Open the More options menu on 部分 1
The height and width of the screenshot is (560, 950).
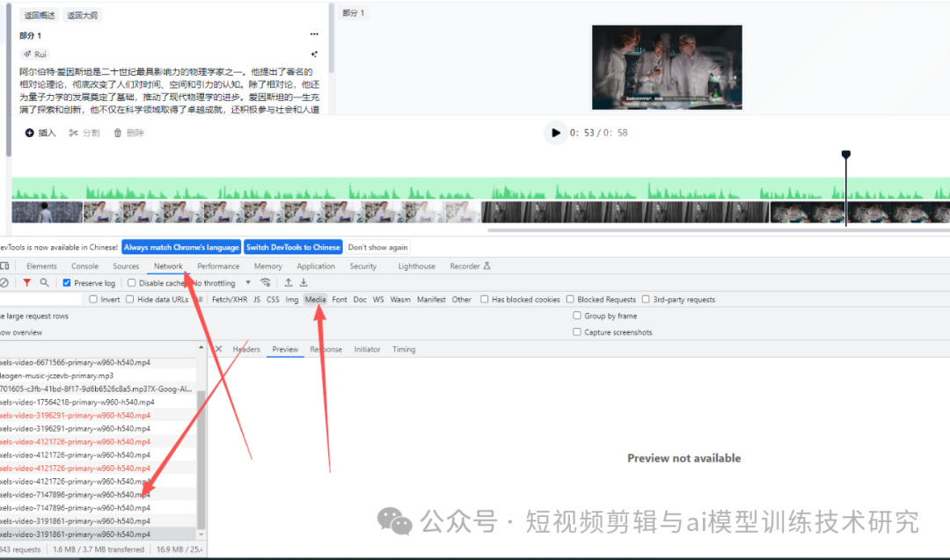tap(314, 33)
